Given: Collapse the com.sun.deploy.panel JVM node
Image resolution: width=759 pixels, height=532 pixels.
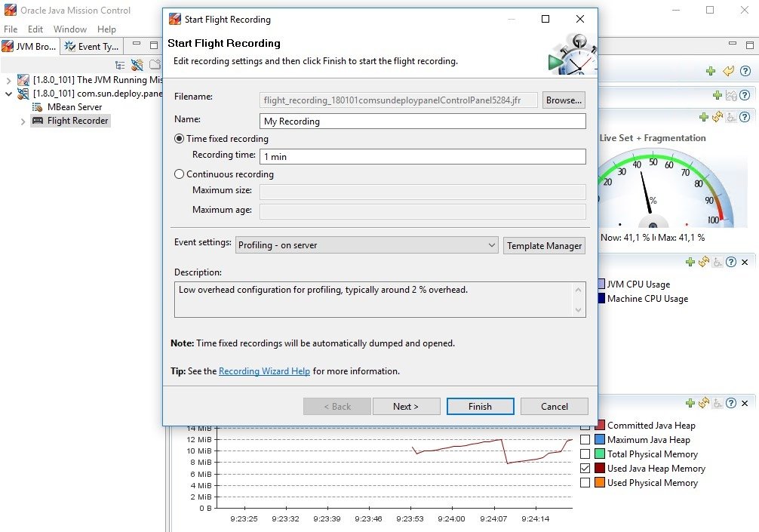Looking at the screenshot, I should pyautogui.click(x=9, y=94).
